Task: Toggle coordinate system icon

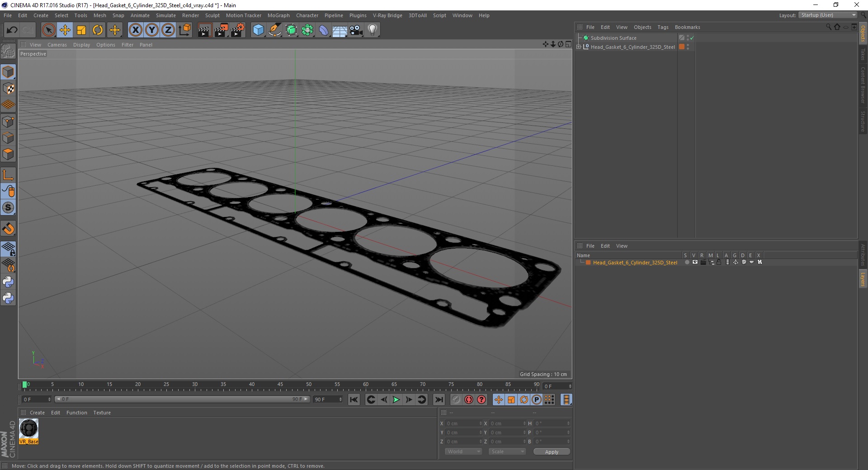Action: pos(184,30)
